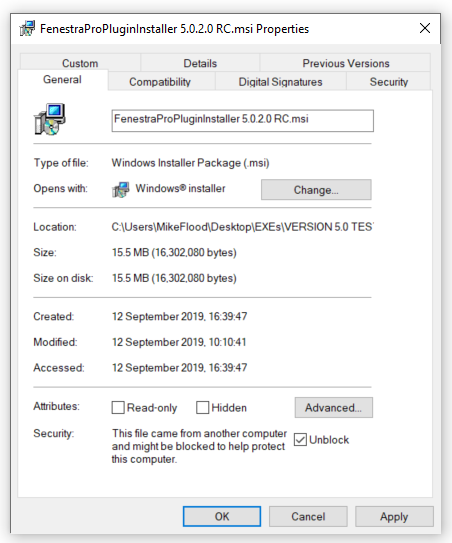Viewport: 452px width, 543px height.
Task: Switch to the Custom tab
Action: tap(80, 63)
